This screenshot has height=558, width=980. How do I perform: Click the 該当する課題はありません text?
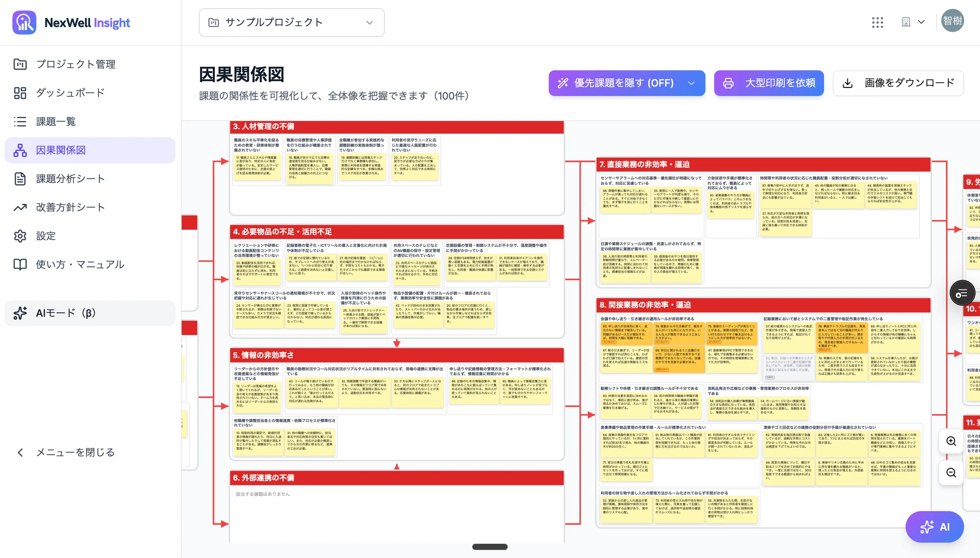tap(263, 494)
